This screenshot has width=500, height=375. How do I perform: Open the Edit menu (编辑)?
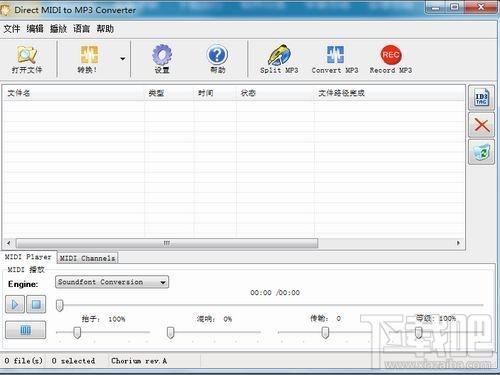click(35, 29)
